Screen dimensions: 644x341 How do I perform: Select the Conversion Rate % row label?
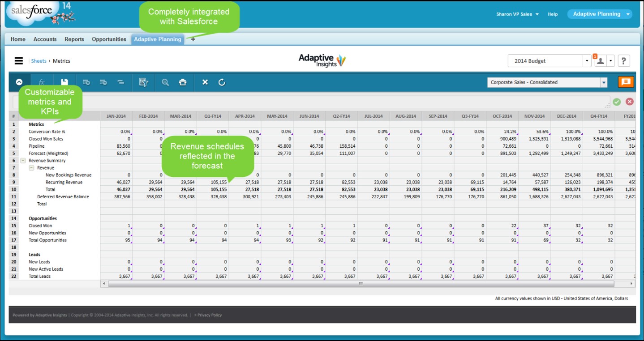click(47, 132)
